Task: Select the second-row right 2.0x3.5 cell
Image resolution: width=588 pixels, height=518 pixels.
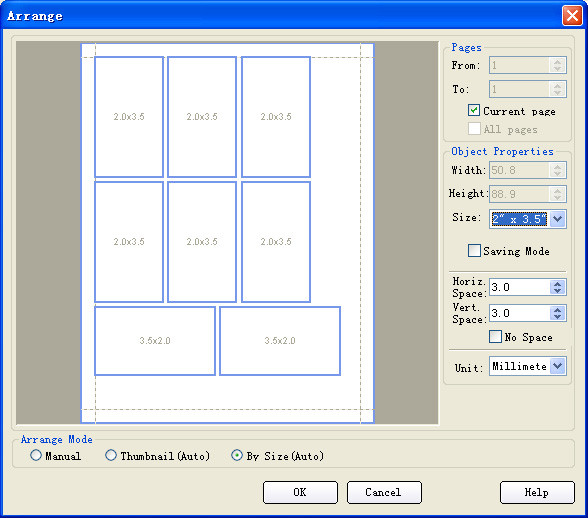Action: [276, 242]
